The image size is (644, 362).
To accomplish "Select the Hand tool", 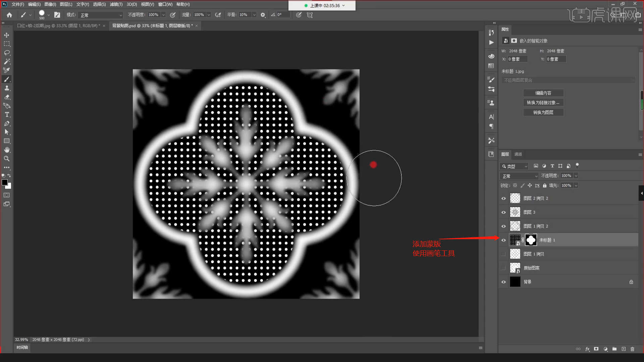I will pyautogui.click(x=7, y=150).
